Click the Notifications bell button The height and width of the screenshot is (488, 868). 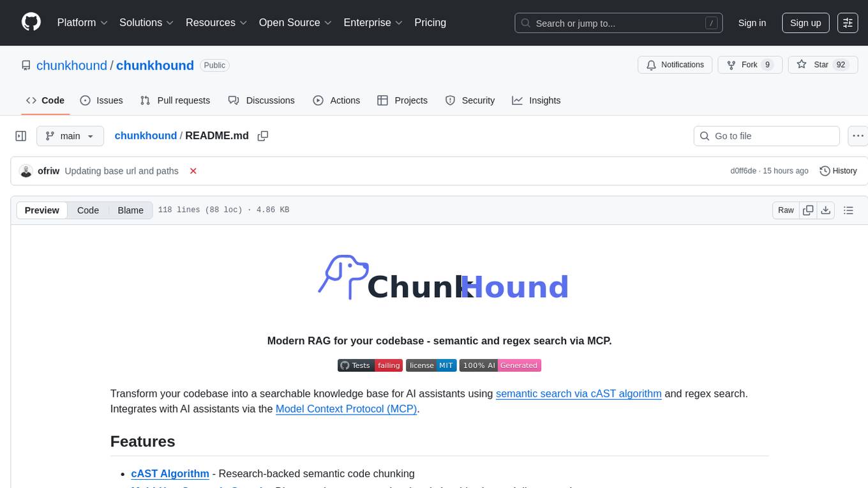tap(675, 65)
